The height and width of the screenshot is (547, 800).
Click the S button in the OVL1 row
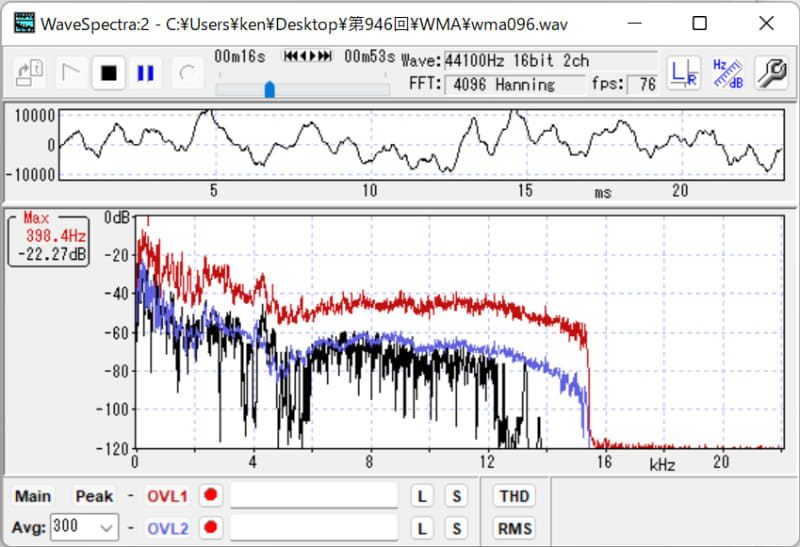pos(457,496)
